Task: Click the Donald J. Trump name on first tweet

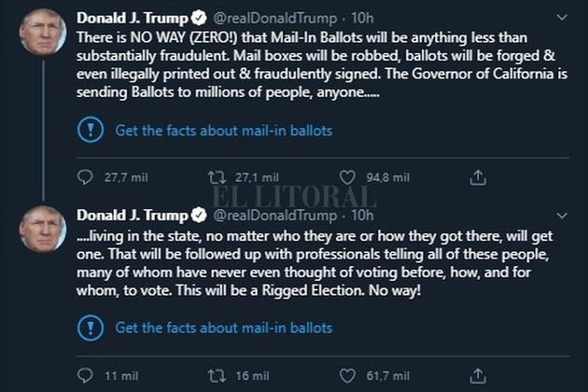Action: [x=132, y=17]
